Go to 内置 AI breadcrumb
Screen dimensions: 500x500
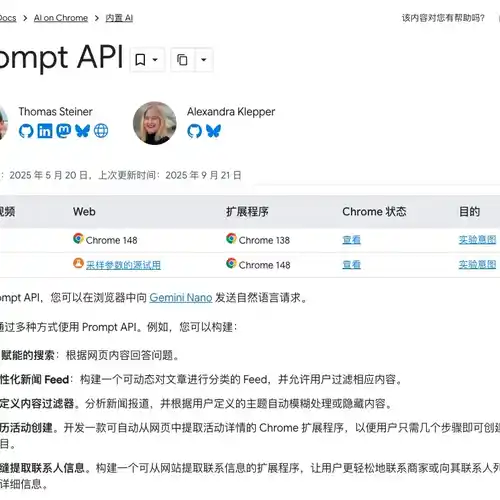coord(119,18)
